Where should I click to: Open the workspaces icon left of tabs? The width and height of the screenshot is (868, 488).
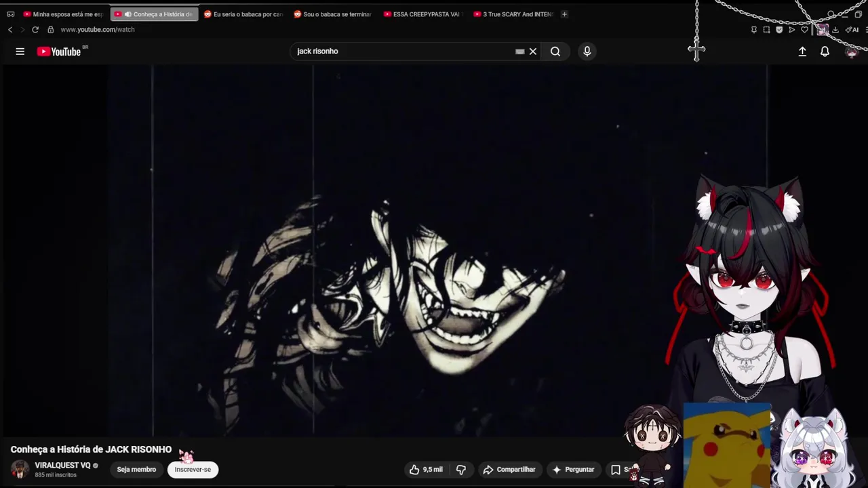[10, 14]
